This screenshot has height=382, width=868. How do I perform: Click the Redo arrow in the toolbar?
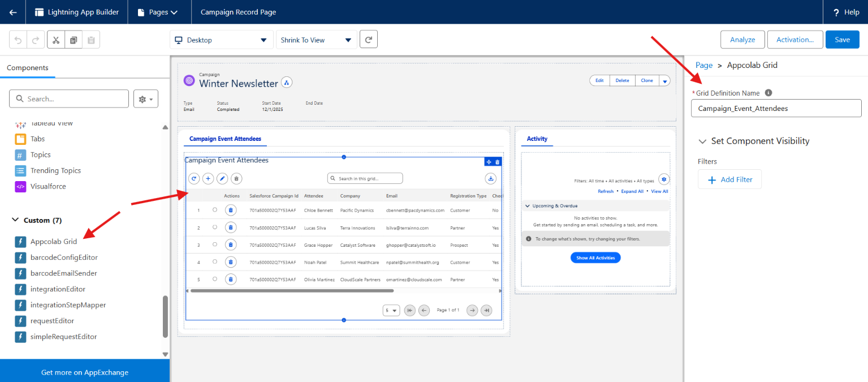(x=35, y=40)
